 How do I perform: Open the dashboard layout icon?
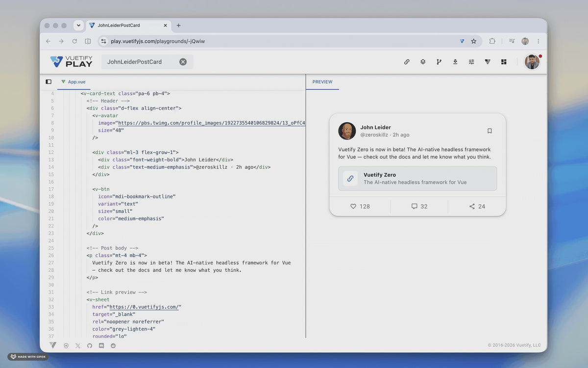504,62
